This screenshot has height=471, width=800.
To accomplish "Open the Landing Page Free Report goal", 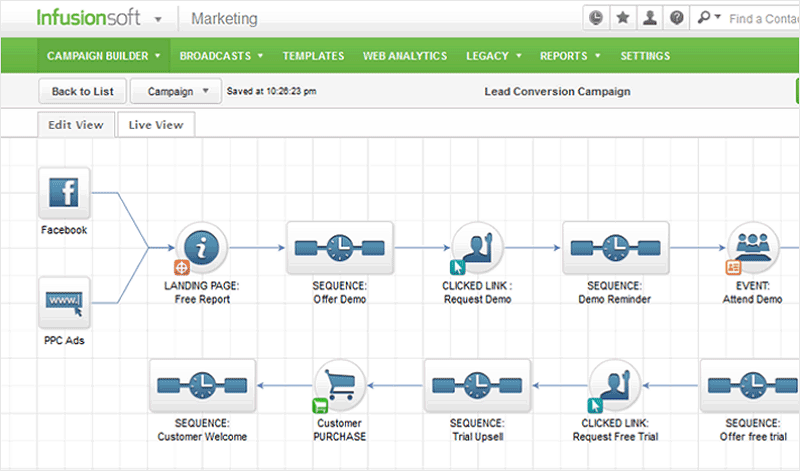I will tap(202, 248).
